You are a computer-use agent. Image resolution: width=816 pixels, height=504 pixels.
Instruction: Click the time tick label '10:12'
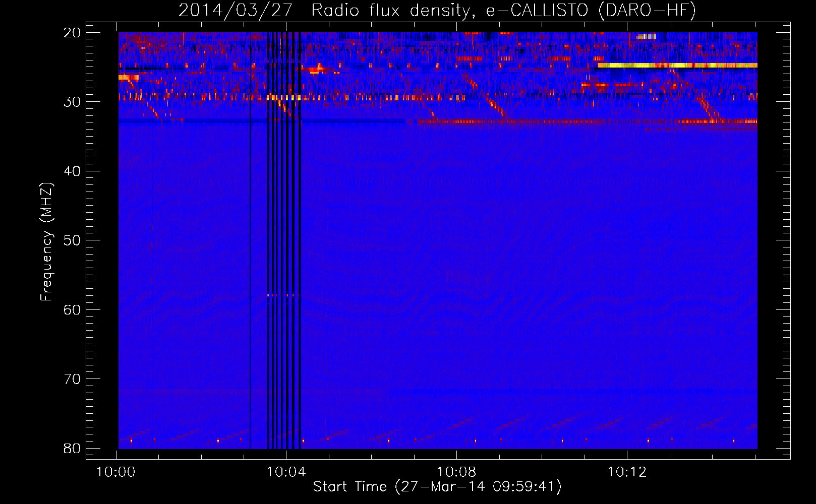pos(627,472)
